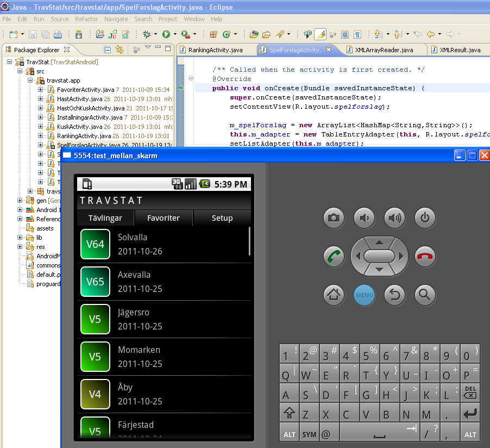Switch to RankingActivity.java editor tab

215,50
